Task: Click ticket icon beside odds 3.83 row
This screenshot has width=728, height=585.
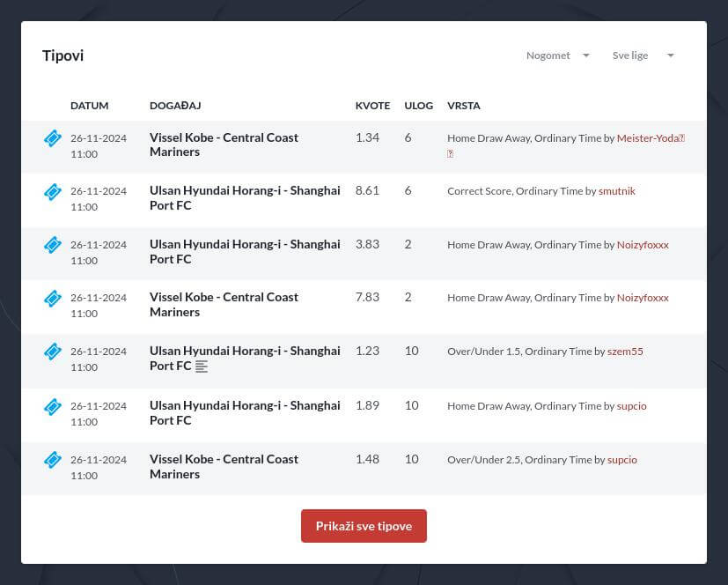Action: 53,245
